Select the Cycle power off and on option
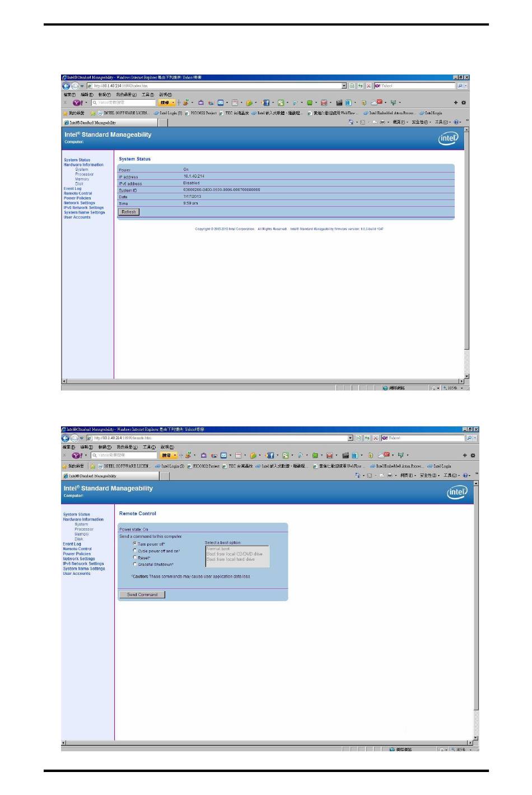 coord(135,550)
